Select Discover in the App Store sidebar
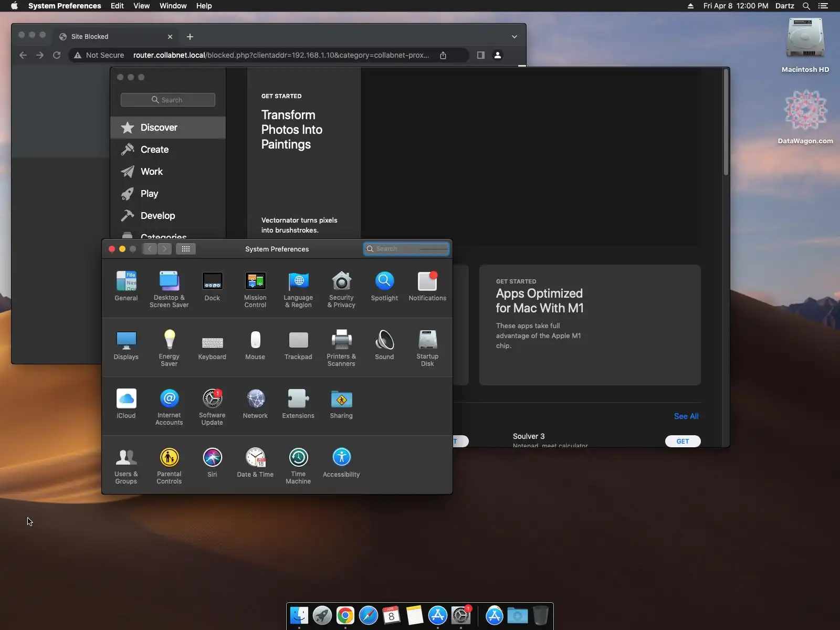The width and height of the screenshot is (840, 630). [168, 128]
